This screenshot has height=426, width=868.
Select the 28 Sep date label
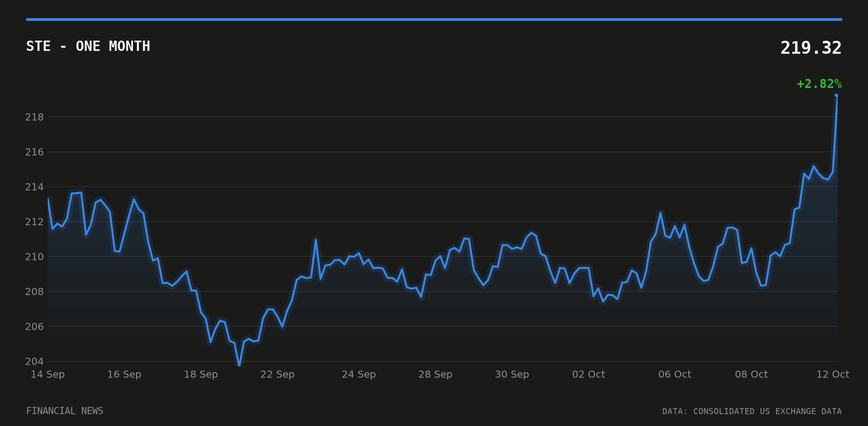point(435,374)
